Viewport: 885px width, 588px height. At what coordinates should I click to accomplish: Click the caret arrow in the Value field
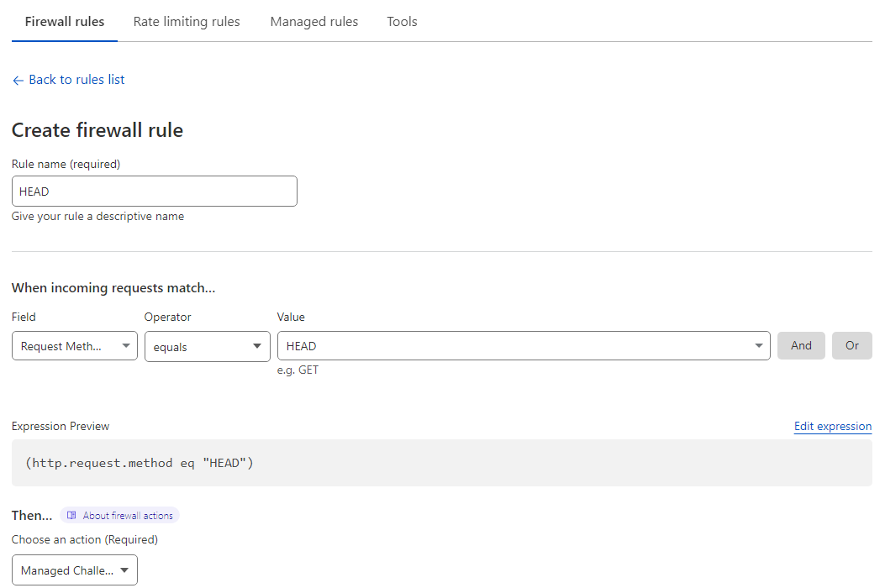pyautogui.click(x=758, y=346)
